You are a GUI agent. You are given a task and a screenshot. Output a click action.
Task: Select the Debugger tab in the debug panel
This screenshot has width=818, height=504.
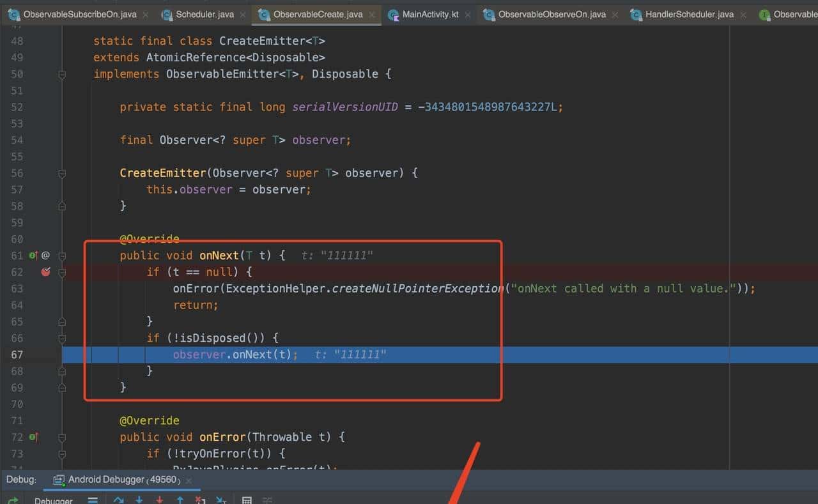point(54,500)
